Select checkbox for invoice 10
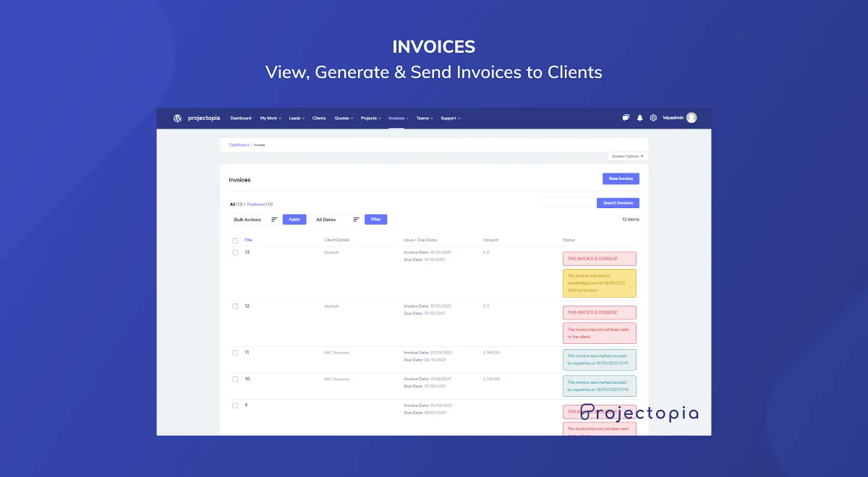This screenshot has width=868, height=477. pos(235,379)
